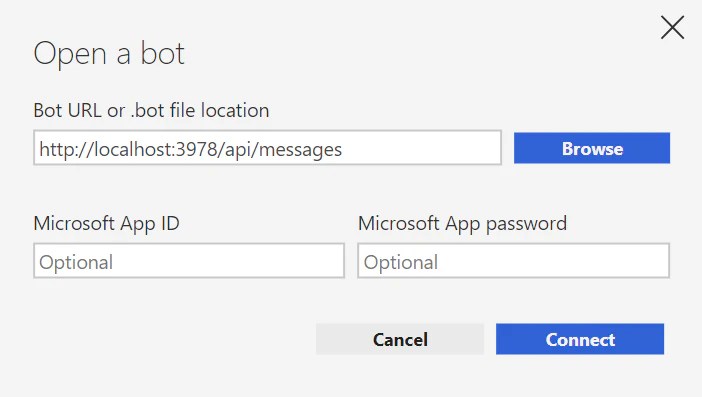The width and height of the screenshot is (702, 397).
Task: Click the Connect button
Action: tap(580, 339)
